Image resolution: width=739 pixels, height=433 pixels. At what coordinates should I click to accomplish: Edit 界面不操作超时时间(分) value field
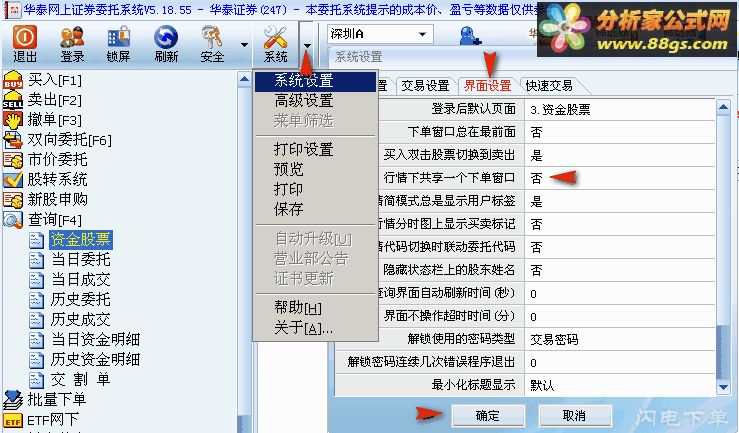(x=620, y=316)
